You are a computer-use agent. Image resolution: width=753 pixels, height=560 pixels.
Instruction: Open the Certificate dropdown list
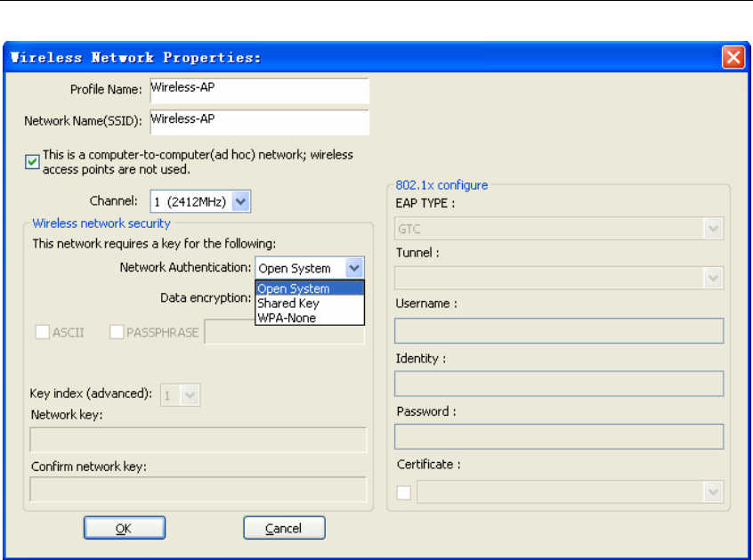[x=713, y=492]
